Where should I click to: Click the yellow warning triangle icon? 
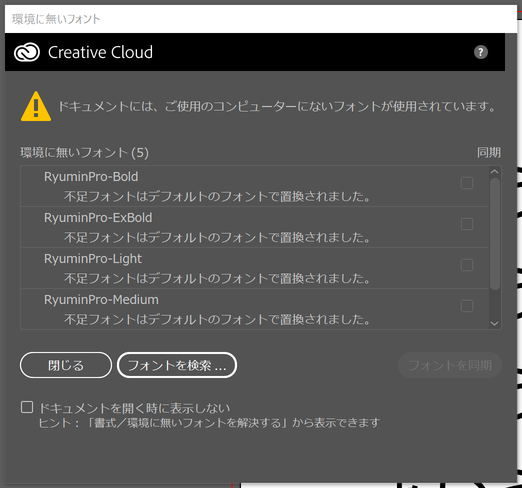pyautogui.click(x=36, y=106)
